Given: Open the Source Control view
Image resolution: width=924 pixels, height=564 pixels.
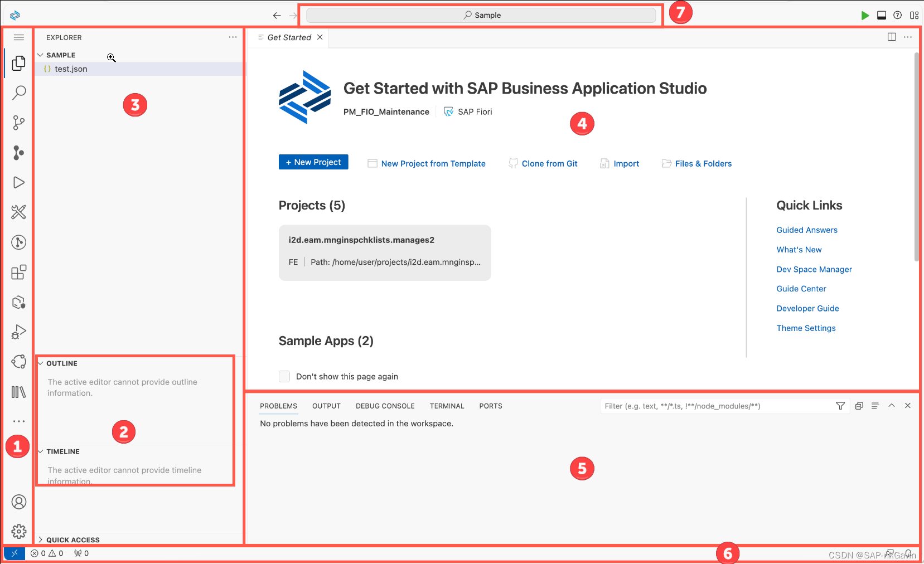Looking at the screenshot, I should point(19,123).
